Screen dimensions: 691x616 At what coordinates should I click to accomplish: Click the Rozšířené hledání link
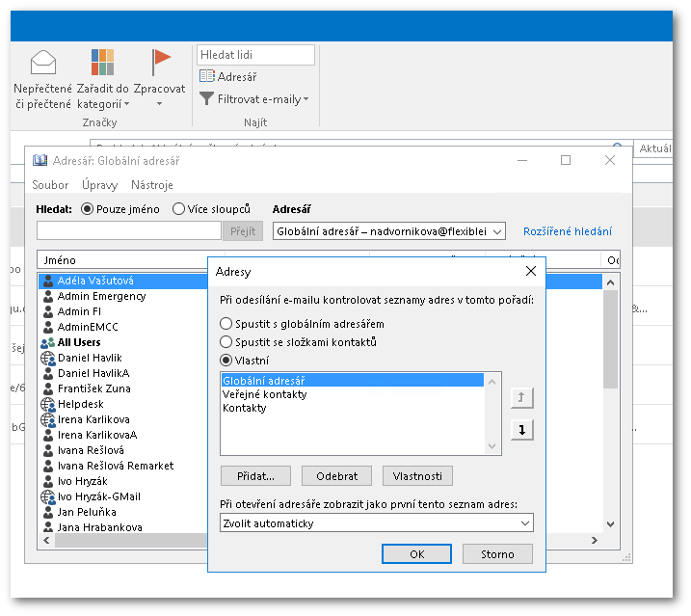(x=567, y=231)
